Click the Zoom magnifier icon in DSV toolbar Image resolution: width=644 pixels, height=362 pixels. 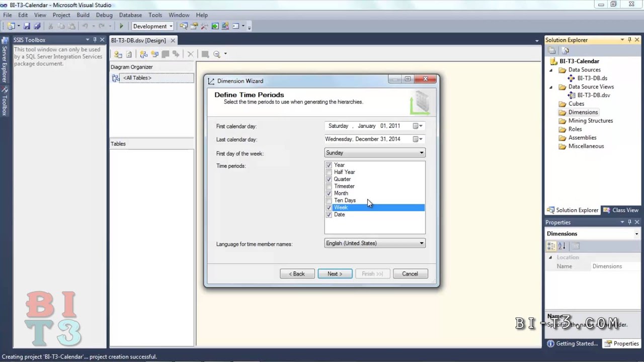(216, 54)
